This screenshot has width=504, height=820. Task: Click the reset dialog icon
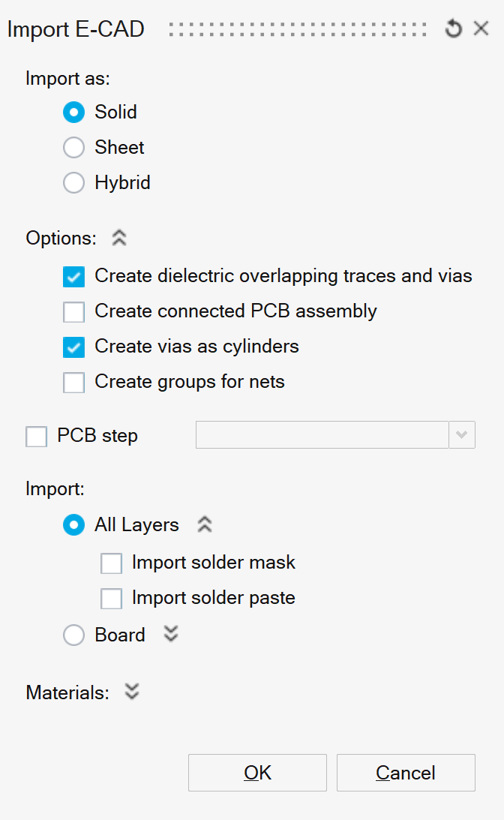pyautogui.click(x=453, y=29)
